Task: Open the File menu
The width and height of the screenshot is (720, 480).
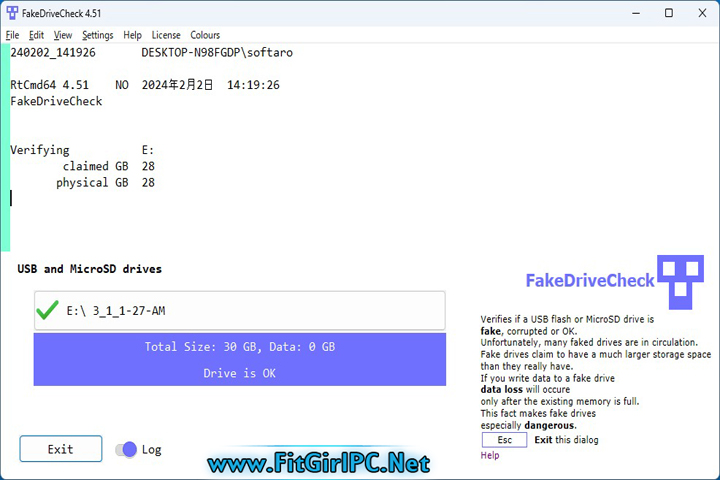Action: [12, 35]
